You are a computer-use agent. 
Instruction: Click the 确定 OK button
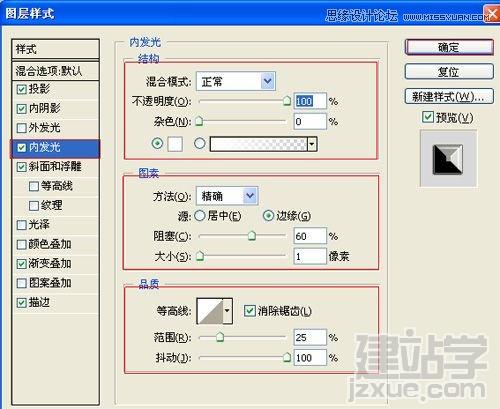pos(449,47)
